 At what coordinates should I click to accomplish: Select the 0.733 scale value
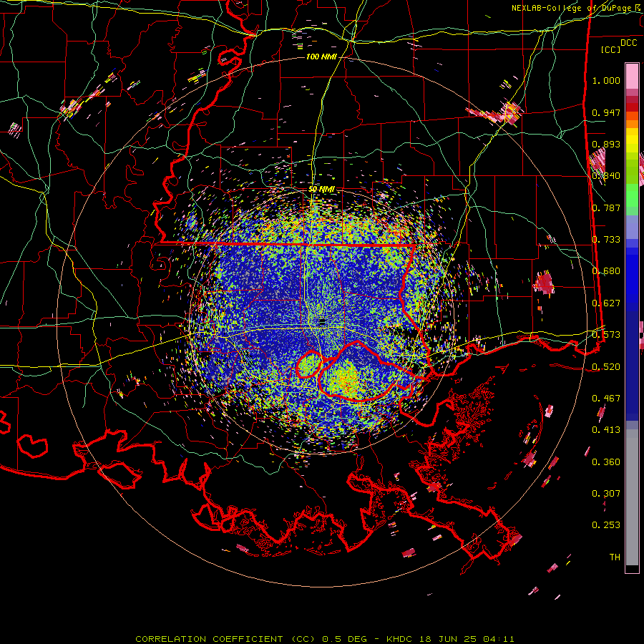[606, 240]
